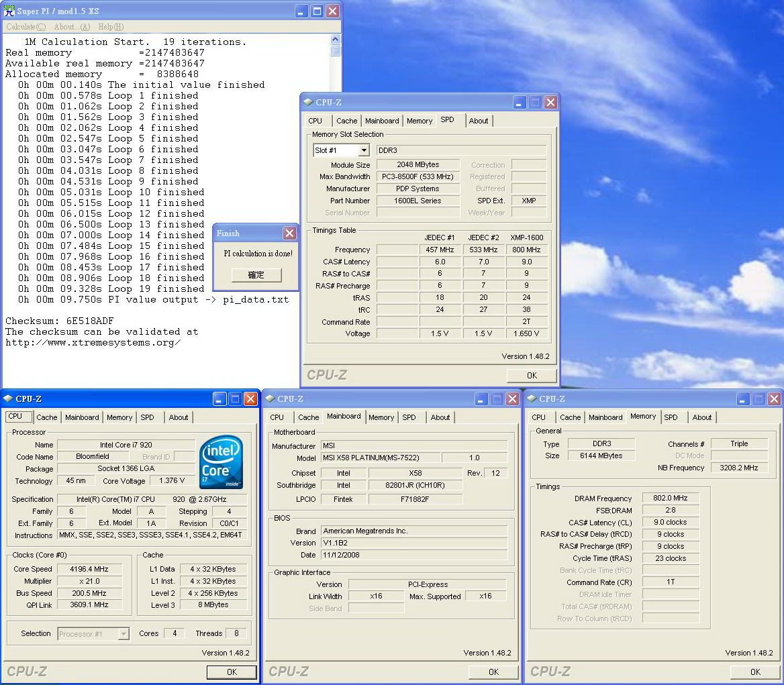Click the Max Bandwidth PC3-8500F value
Image resolution: width=784 pixels, height=685 pixels.
coord(418,177)
